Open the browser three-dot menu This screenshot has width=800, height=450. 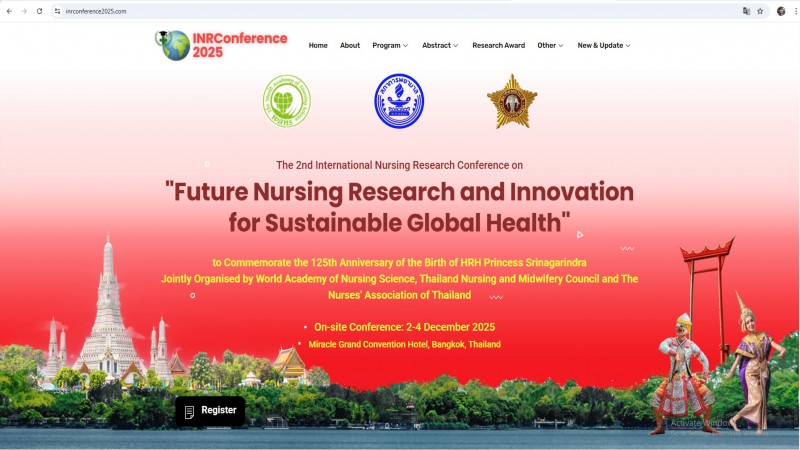(x=795, y=11)
